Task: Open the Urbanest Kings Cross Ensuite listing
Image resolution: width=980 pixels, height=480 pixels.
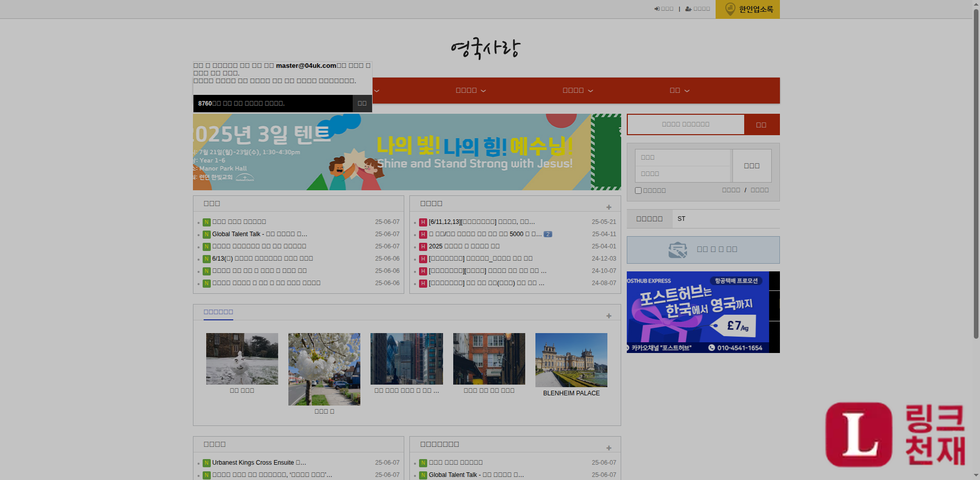Action: point(259,463)
